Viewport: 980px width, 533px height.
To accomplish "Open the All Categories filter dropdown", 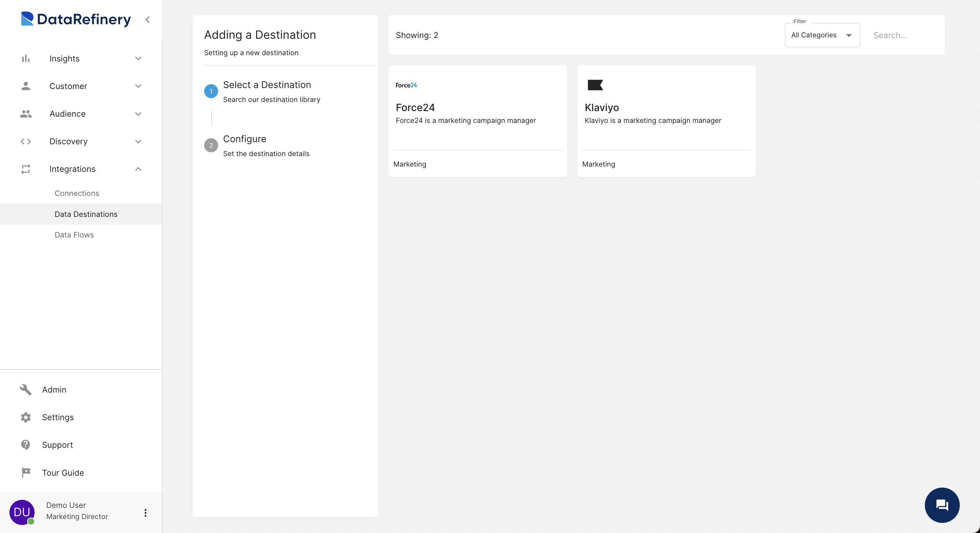I will (822, 35).
